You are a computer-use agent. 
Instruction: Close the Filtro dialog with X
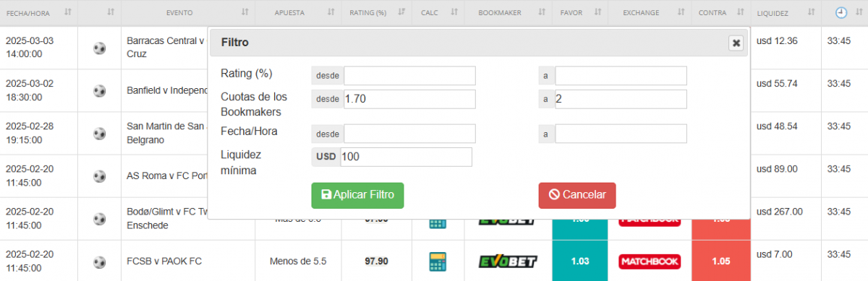coord(736,43)
